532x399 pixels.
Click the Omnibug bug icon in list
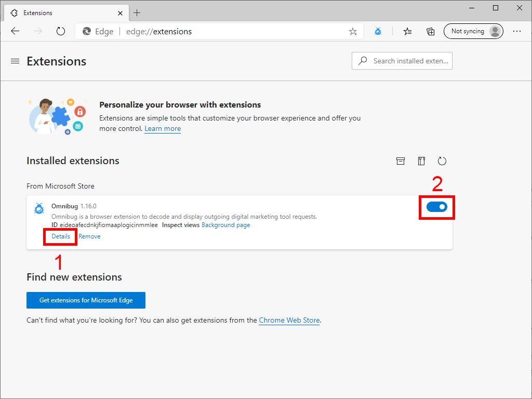pos(39,208)
